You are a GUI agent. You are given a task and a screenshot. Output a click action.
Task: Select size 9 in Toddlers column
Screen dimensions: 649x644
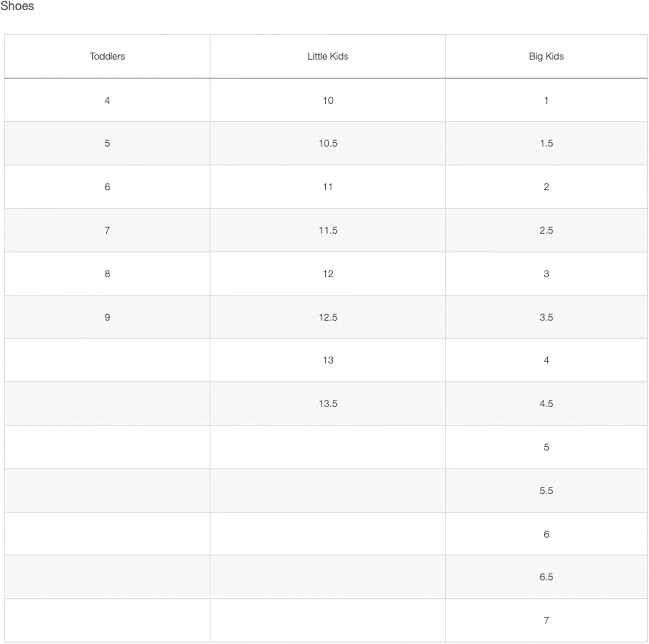(x=107, y=317)
